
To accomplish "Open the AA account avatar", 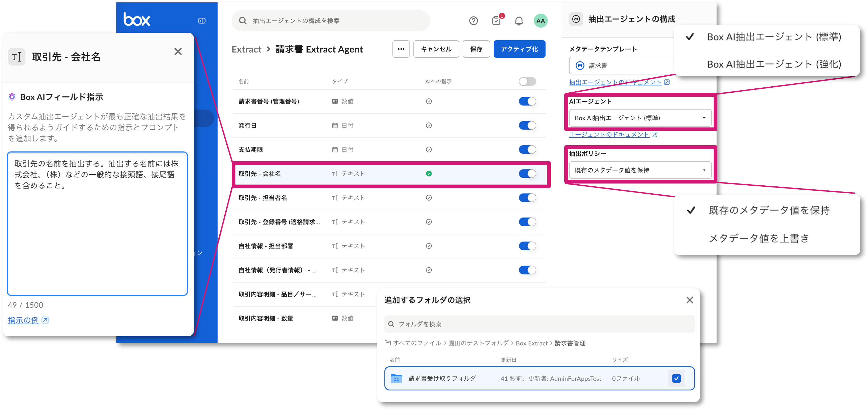I will click(x=540, y=21).
